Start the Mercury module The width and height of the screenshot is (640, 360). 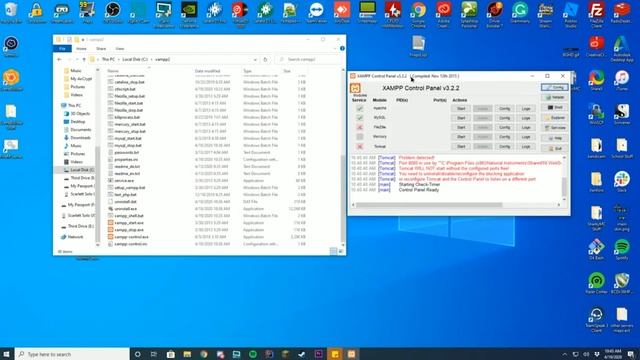tap(461, 137)
